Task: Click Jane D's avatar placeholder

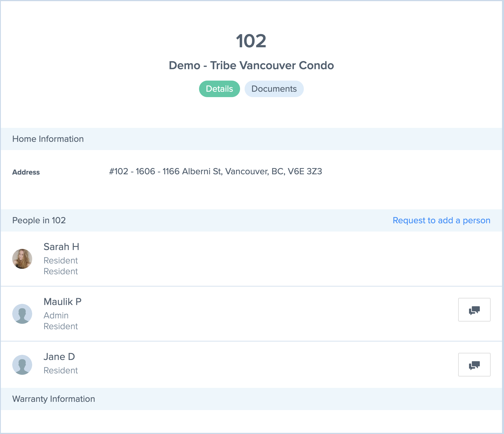Action: (x=22, y=365)
